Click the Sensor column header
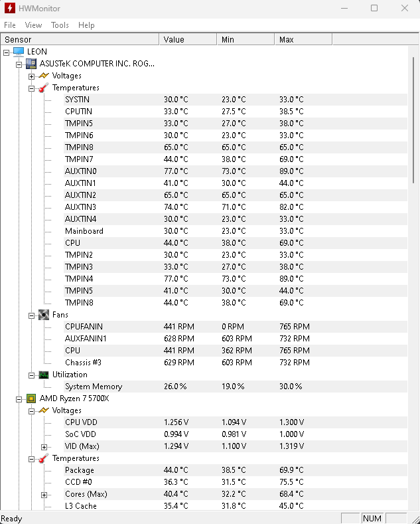This screenshot has height=524, width=420. pyautogui.click(x=80, y=39)
